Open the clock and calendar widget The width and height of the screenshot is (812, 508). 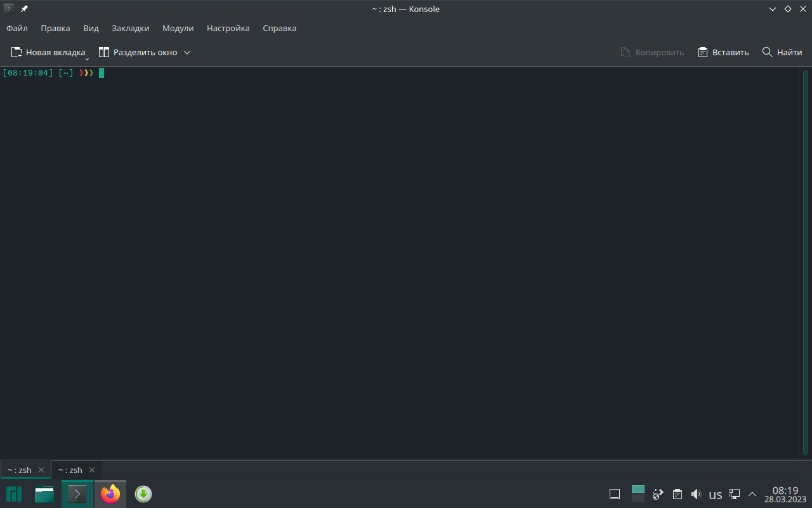point(785,494)
